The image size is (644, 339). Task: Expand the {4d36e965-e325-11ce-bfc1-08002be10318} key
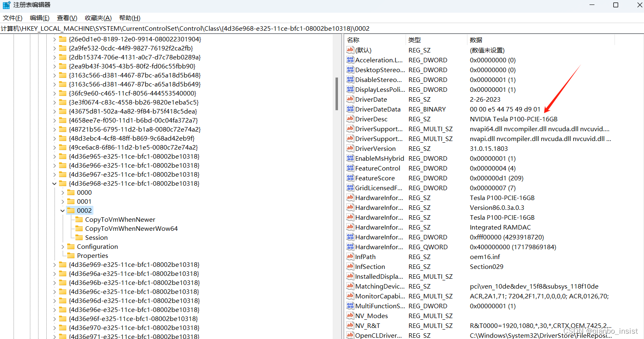coord(54,157)
